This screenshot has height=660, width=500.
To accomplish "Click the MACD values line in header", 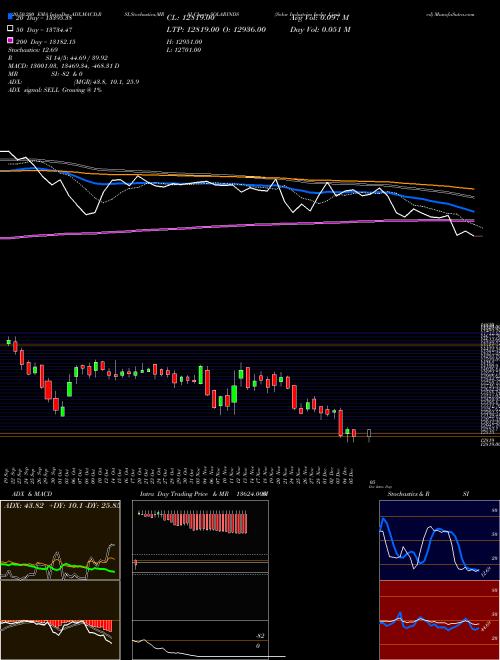I will click(64, 66).
